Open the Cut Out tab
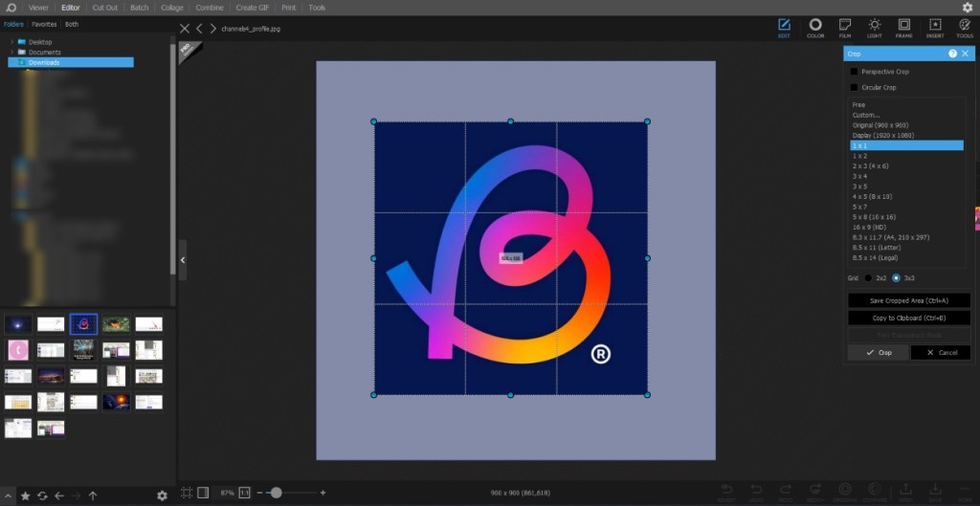Screen dimensions: 980x506 click(x=105, y=8)
